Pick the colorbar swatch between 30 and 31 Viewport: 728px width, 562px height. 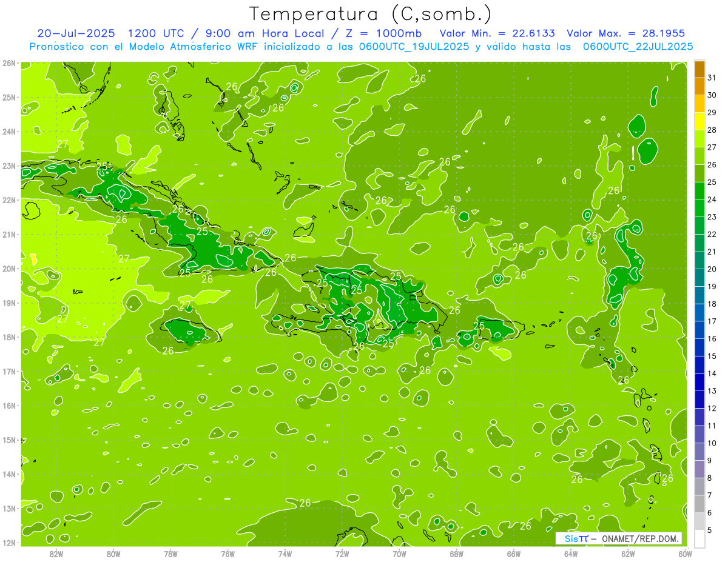click(699, 87)
